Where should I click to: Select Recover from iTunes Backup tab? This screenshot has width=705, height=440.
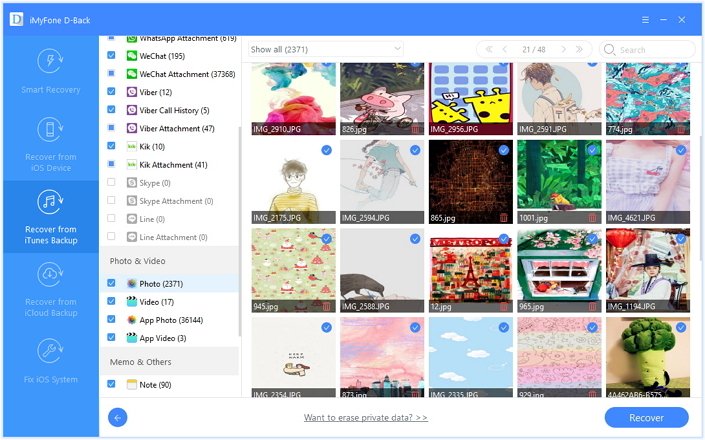point(50,217)
